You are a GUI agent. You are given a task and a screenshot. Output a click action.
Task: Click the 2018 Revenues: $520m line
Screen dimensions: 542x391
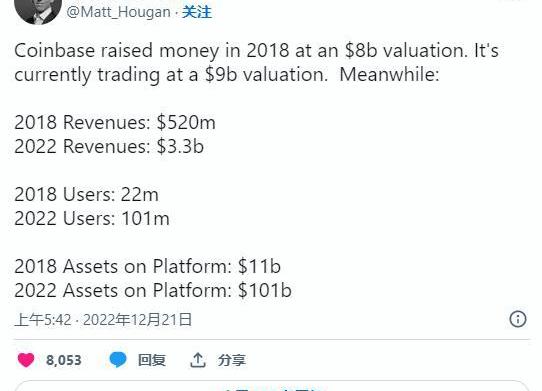point(115,123)
